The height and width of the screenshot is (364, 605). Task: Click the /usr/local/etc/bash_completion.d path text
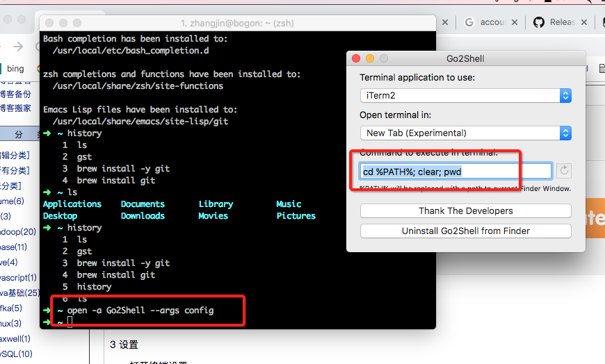pos(131,51)
